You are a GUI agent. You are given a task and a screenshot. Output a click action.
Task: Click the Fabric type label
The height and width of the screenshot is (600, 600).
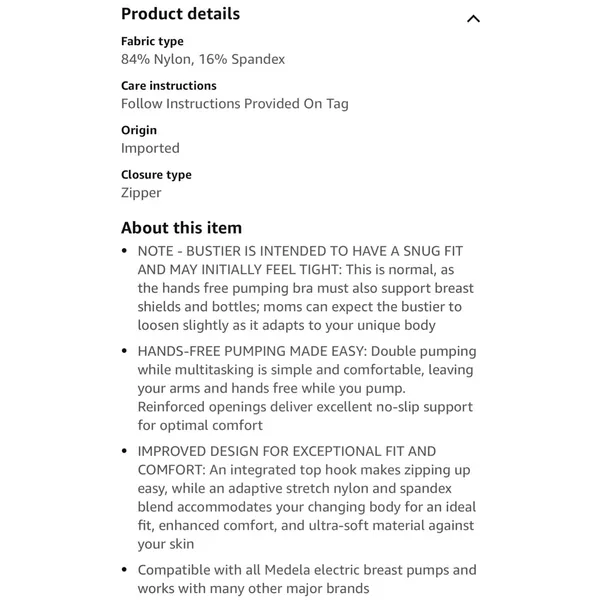click(x=152, y=41)
